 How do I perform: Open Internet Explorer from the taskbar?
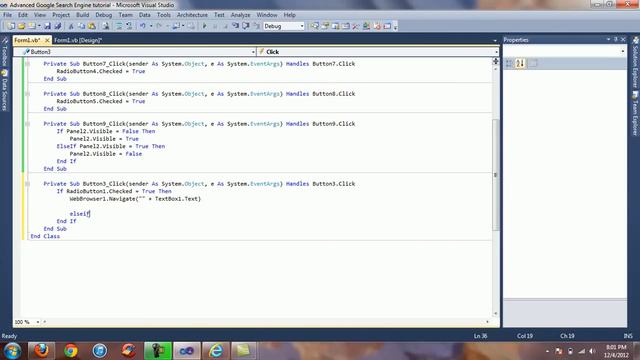tap(216, 351)
